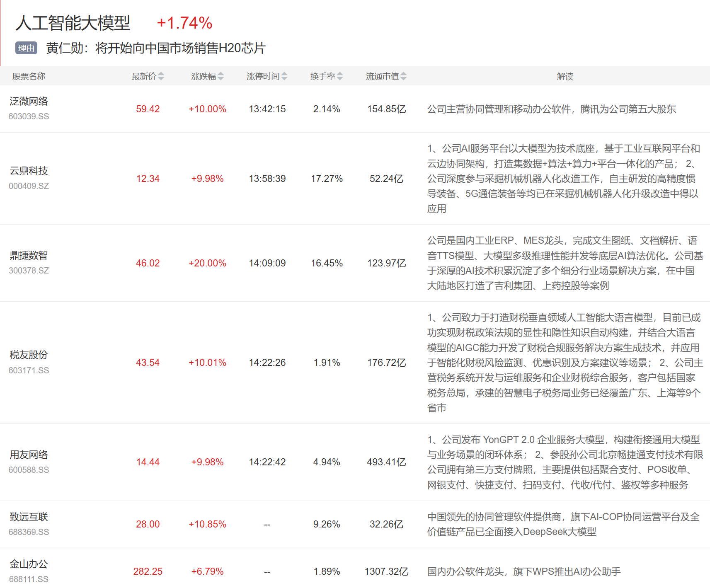710x588 pixels.
Task: Click price 59.42
Action: (148, 109)
